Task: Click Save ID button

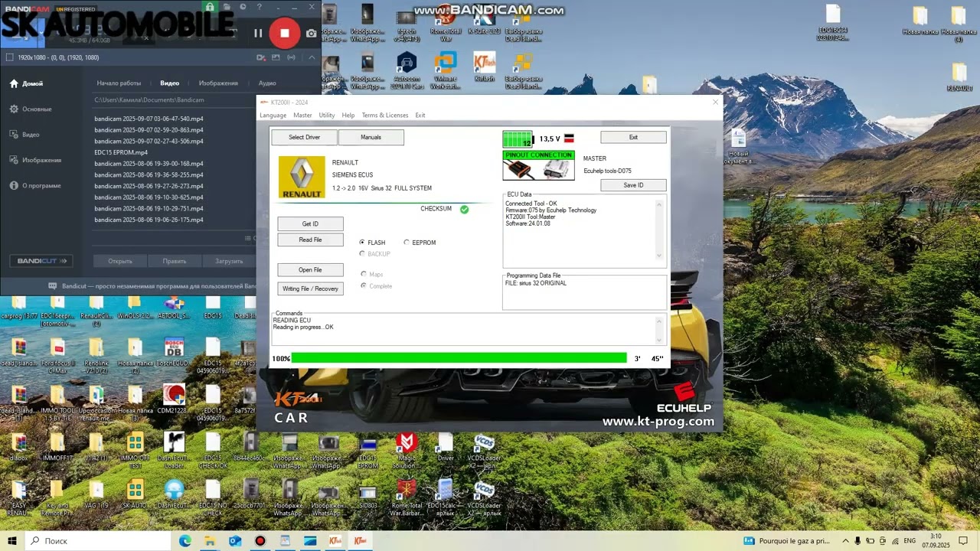Action: click(633, 185)
